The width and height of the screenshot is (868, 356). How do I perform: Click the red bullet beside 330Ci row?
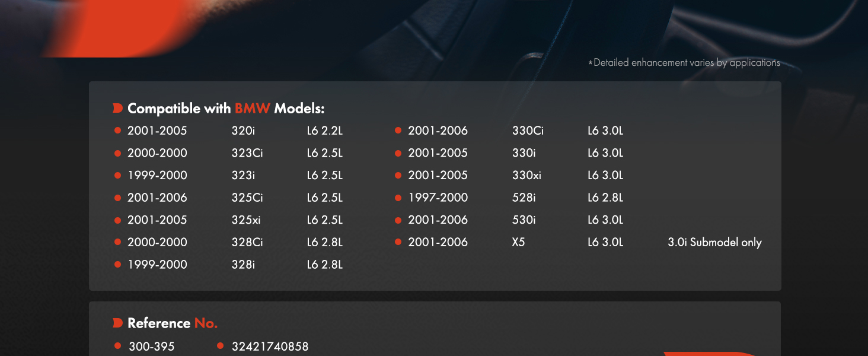[398, 131]
